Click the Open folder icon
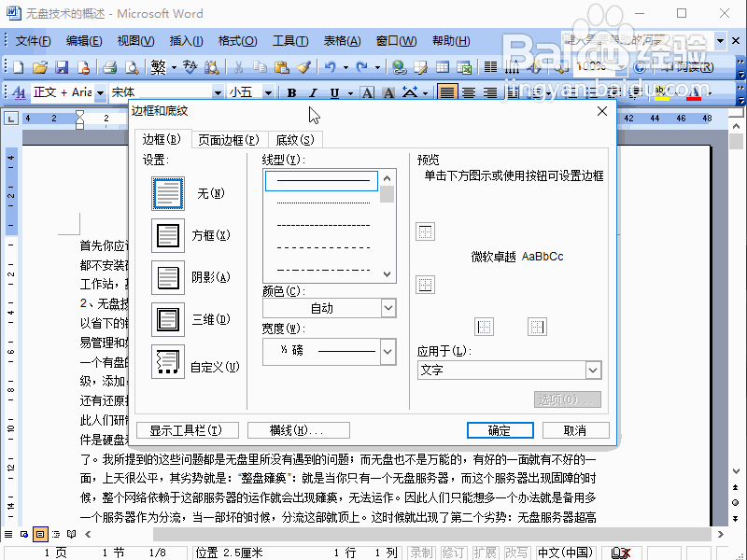747x560 pixels. 40,67
